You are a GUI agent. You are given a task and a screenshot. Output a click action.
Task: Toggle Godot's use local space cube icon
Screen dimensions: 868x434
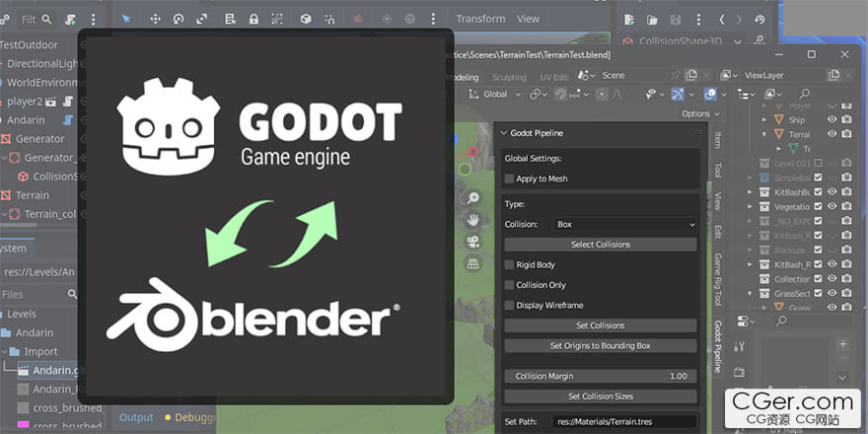306,19
